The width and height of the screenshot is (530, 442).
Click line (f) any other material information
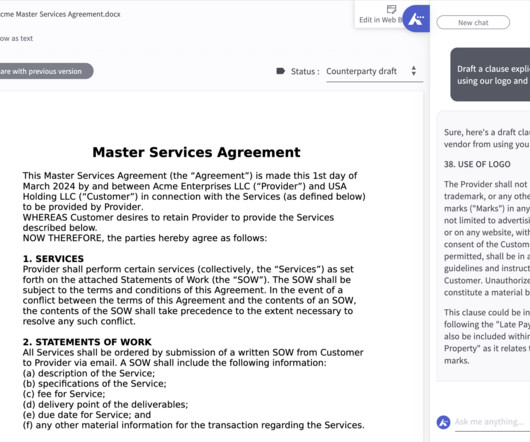click(194, 425)
